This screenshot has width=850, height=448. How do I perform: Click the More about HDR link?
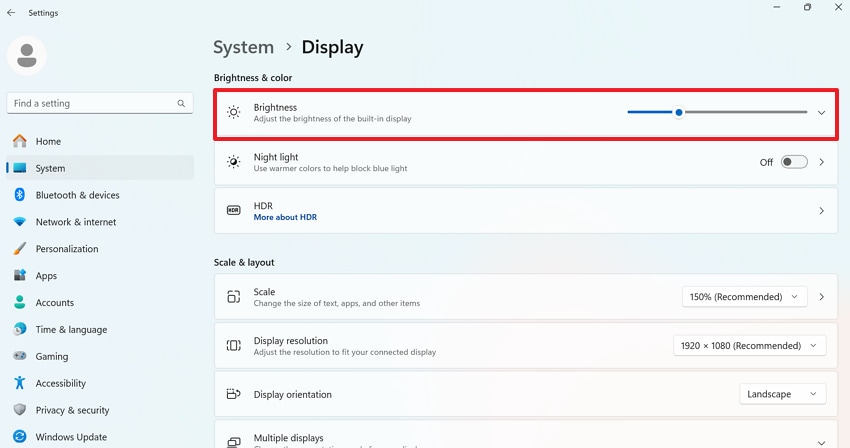(285, 217)
